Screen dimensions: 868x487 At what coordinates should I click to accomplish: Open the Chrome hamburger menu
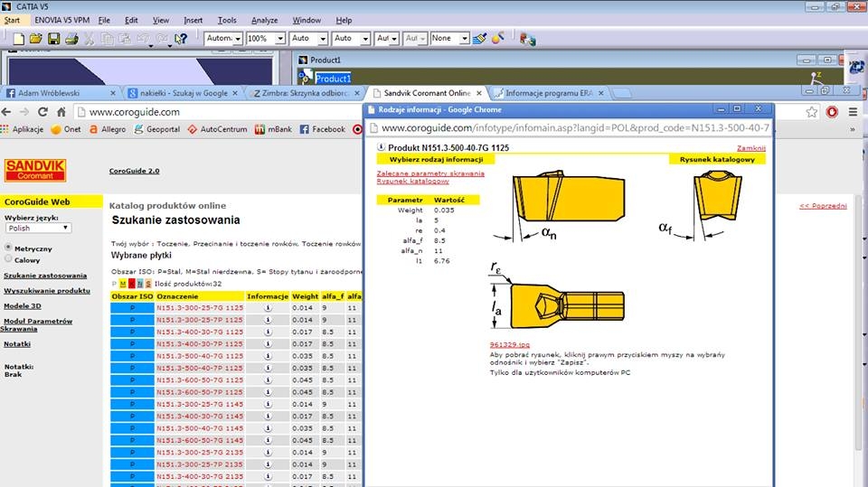(x=853, y=112)
